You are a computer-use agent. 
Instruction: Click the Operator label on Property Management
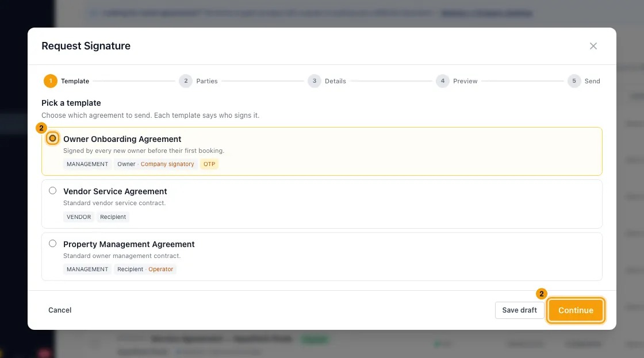160,270
